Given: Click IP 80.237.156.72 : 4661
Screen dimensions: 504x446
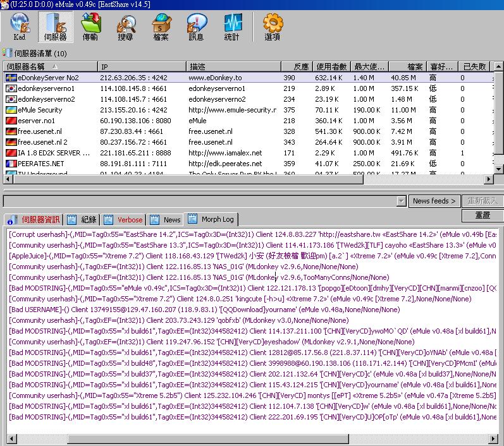Looking at the screenshot, I should pos(133,142).
